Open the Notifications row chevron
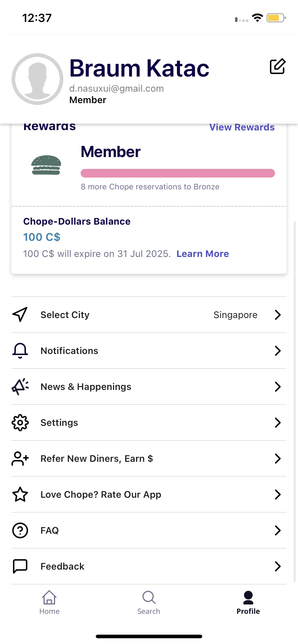Screen dimensions: 298x644 [277, 351]
